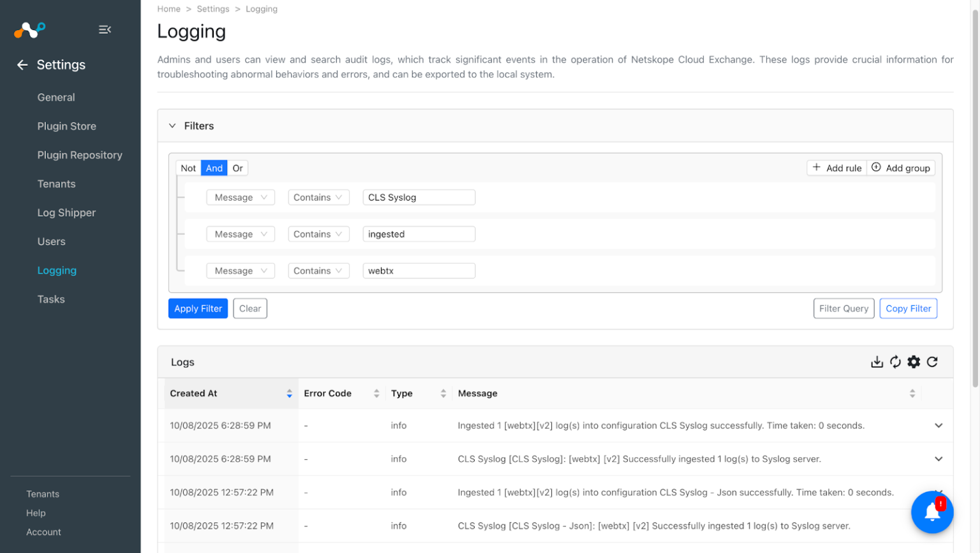Expand the log row 'Ingested 1 [webtx][v2]... CLS Syslog successfully'
Viewport: 980px width, 553px height.
point(939,425)
